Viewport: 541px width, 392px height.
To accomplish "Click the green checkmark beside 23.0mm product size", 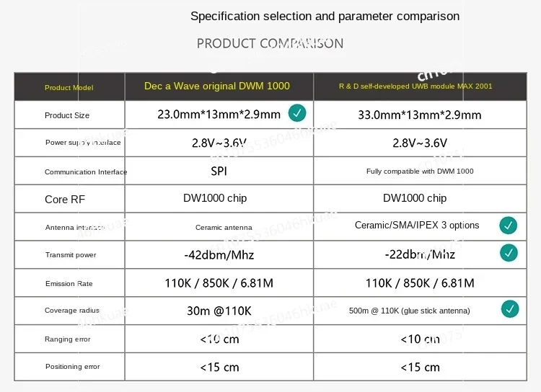I will pyautogui.click(x=296, y=113).
